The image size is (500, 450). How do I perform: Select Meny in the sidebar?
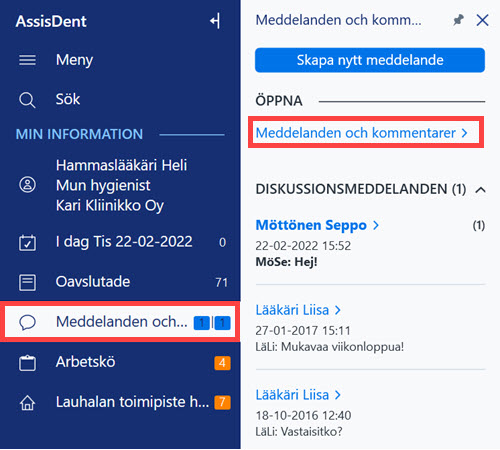(x=74, y=60)
